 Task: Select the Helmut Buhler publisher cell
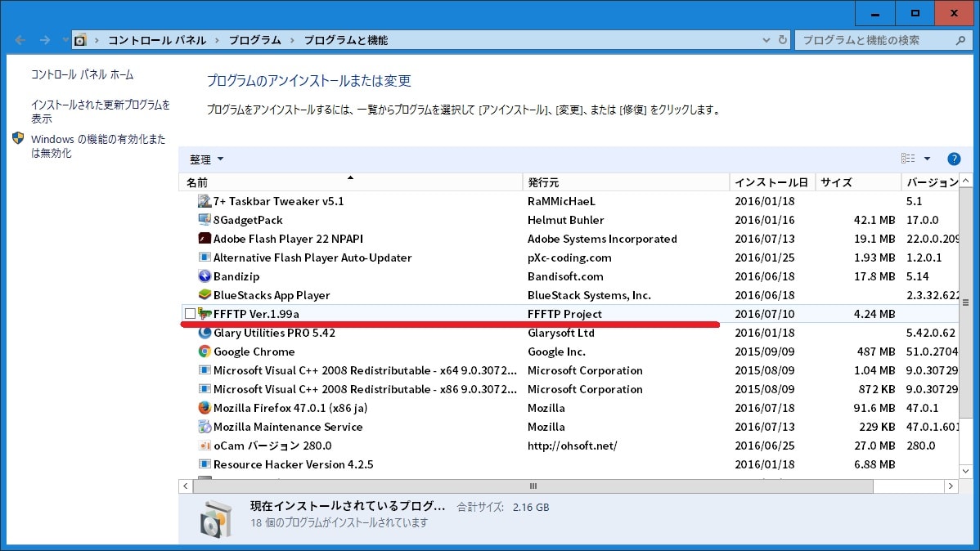coord(565,219)
